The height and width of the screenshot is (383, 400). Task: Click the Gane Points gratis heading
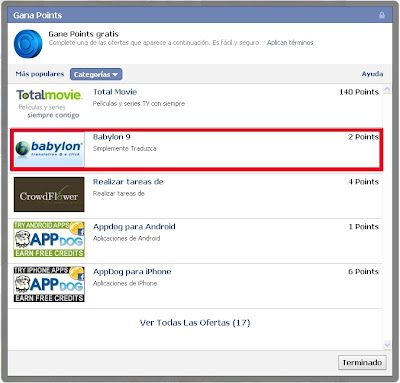(83, 34)
